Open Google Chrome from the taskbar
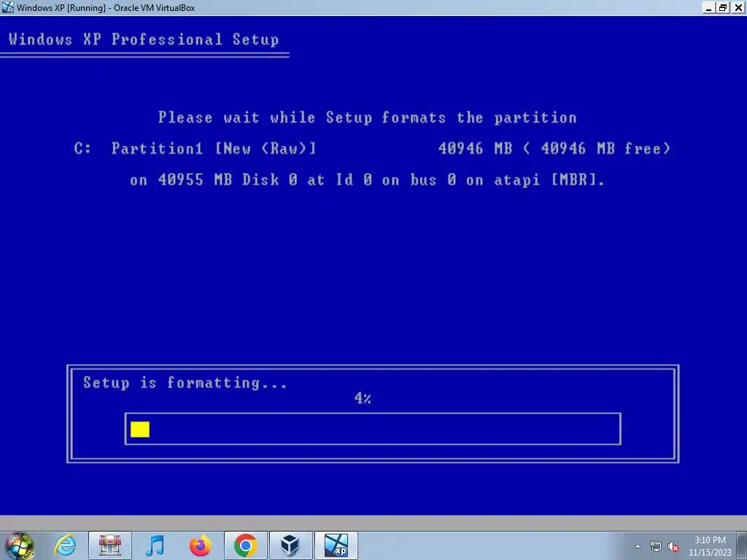Screen dimensions: 747x560 click(x=245, y=545)
